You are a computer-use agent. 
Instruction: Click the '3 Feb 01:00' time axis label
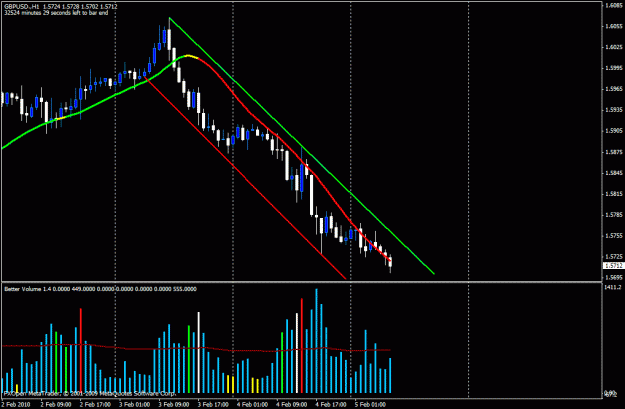134,404
